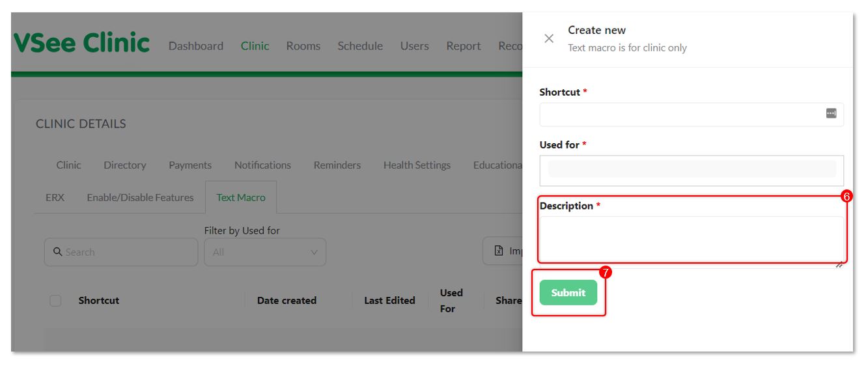Open the Enable/Disable Features tab

point(141,198)
